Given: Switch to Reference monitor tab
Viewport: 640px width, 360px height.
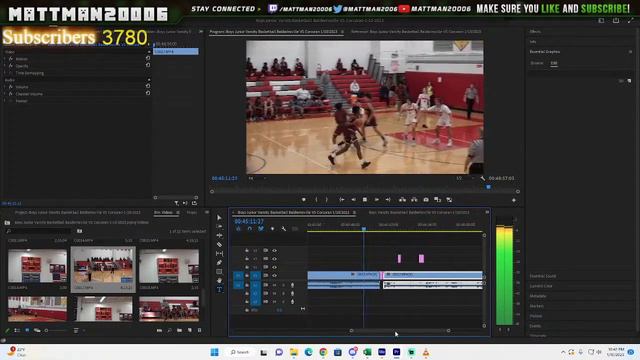Looking at the screenshot, I should [x=416, y=31].
